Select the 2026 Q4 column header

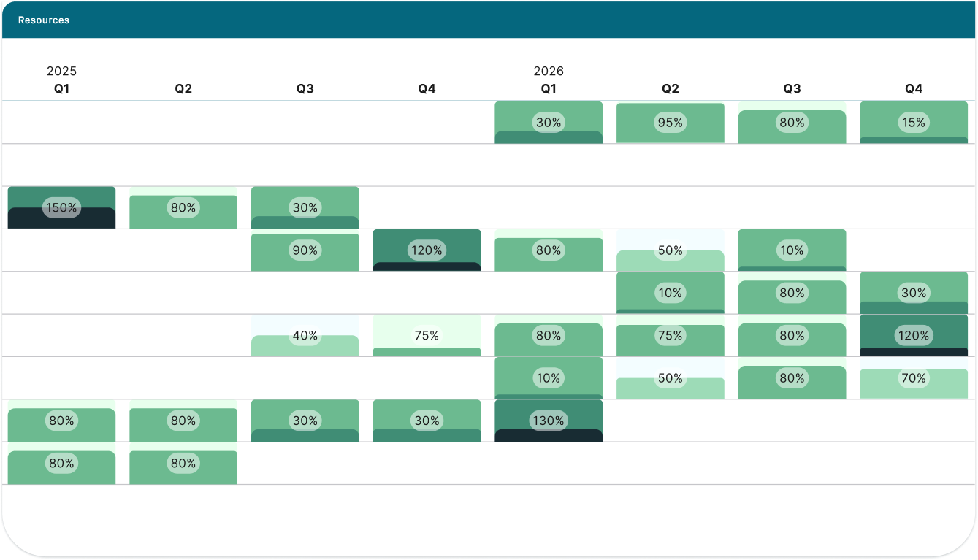point(914,88)
